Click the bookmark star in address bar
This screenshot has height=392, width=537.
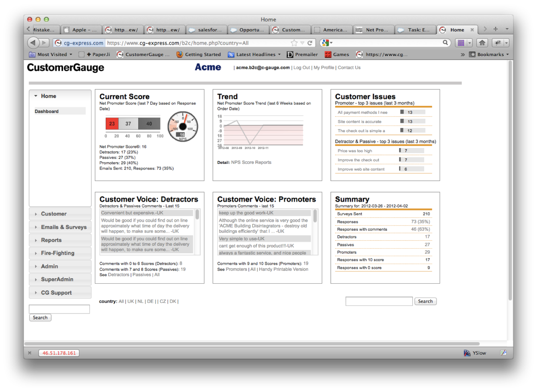pos(294,43)
